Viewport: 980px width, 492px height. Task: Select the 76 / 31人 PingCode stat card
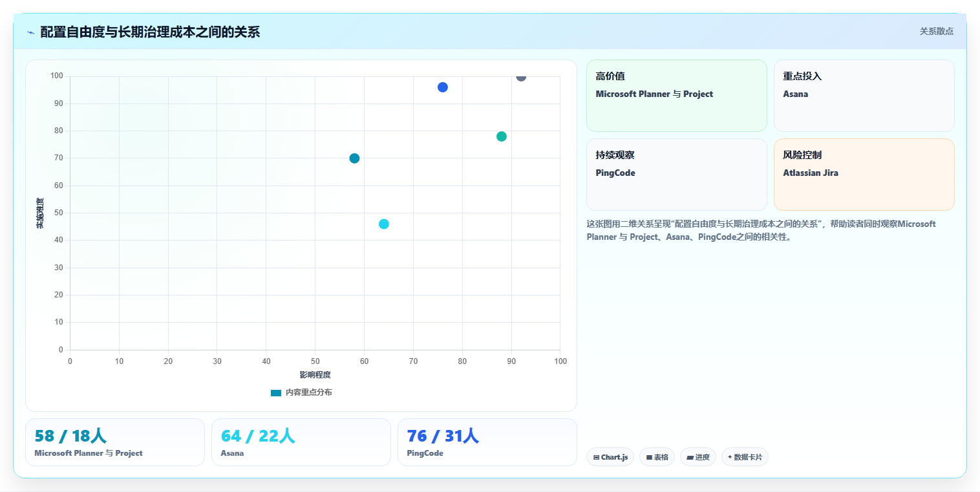pos(487,442)
